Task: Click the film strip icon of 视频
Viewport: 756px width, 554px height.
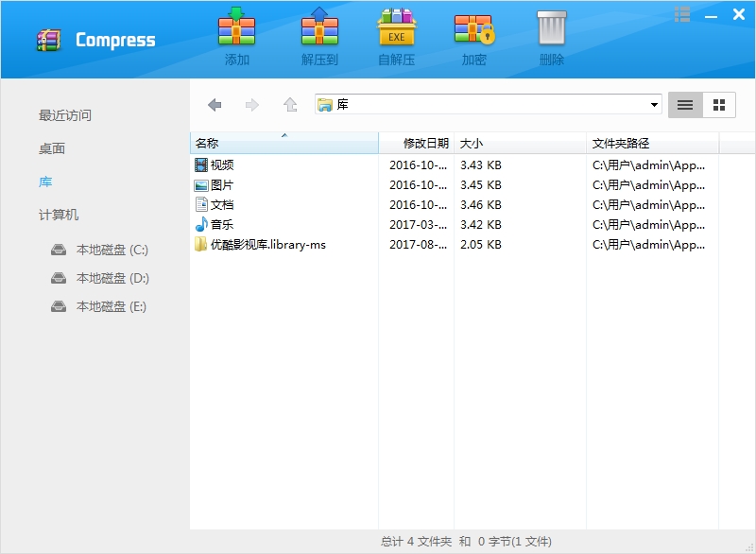Action: click(201, 164)
